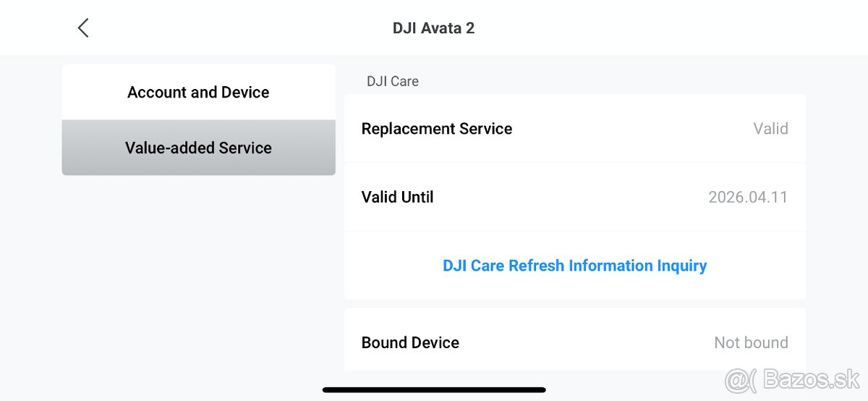Image resolution: width=868 pixels, height=401 pixels.
Task: Tap the DJI Care section header
Action: coord(393,81)
